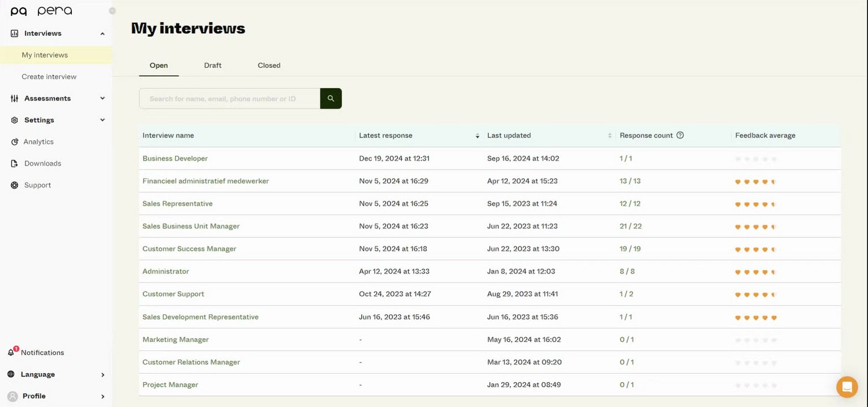Open the Support page

click(37, 185)
